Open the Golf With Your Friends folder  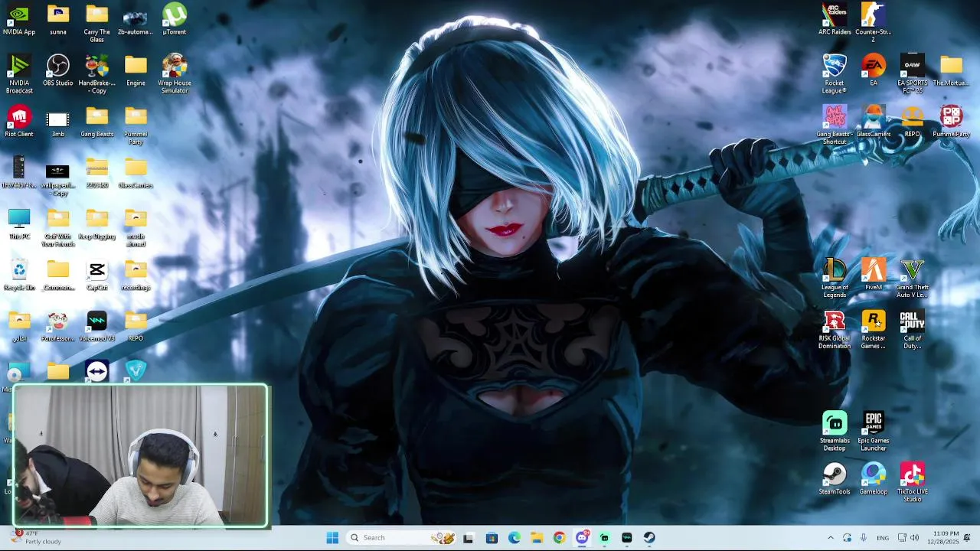[58, 227]
